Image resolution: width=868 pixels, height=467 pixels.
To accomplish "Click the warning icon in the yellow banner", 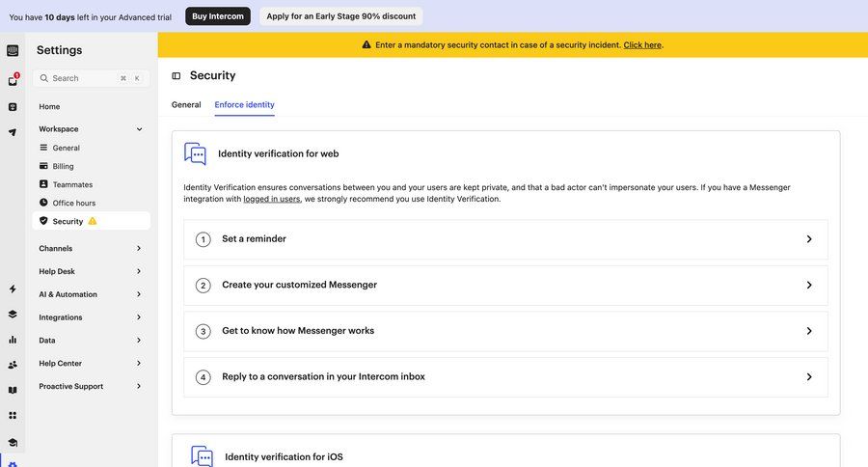I will tap(366, 45).
